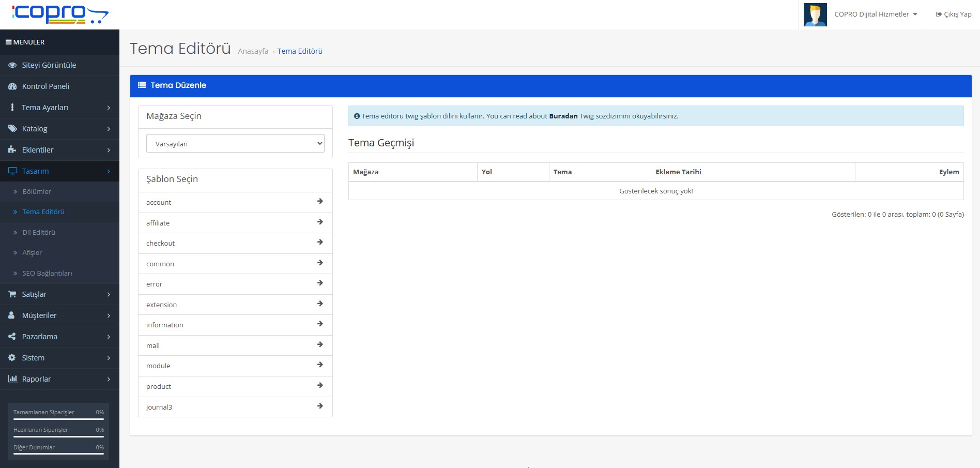Open the Mağaza Seçin store dropdown

(x=235, y=144)
